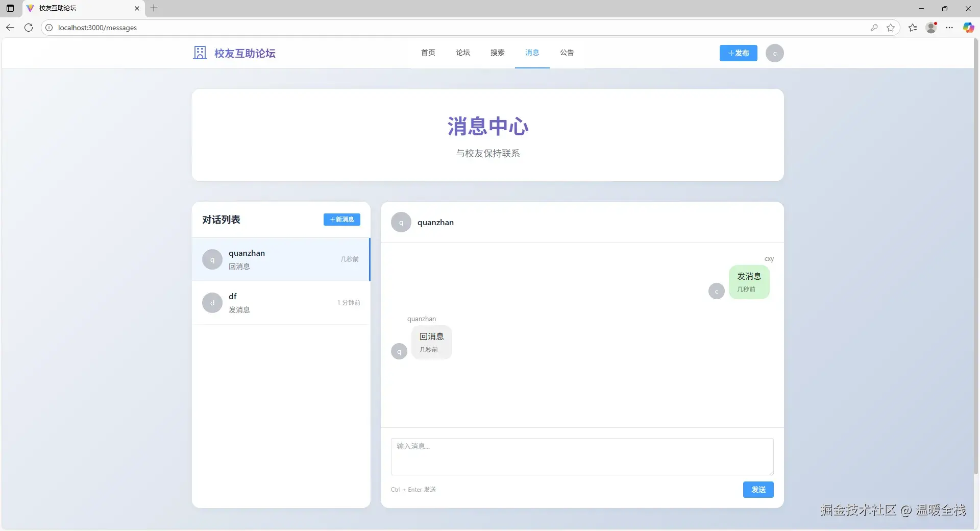The width and height of the screenshot is (980, 531).
Task: Open the browser profile avatar
Action: [x=932, y=28]
